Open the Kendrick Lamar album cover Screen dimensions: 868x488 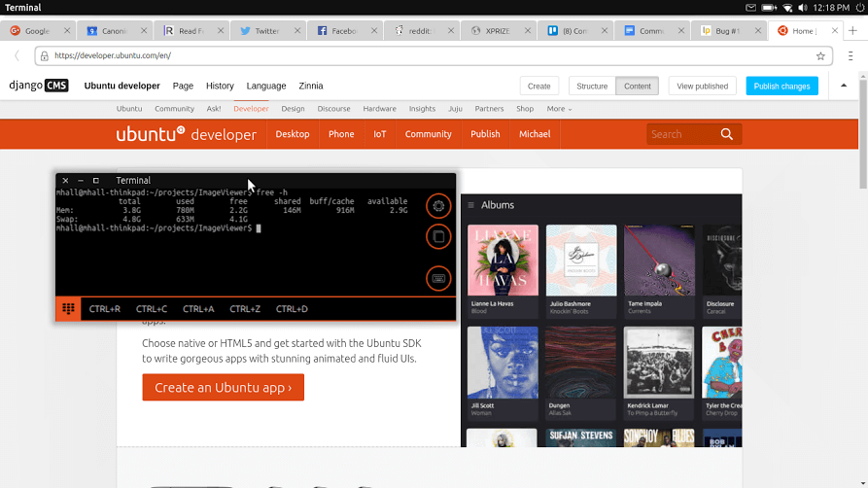tap(659, 363)
